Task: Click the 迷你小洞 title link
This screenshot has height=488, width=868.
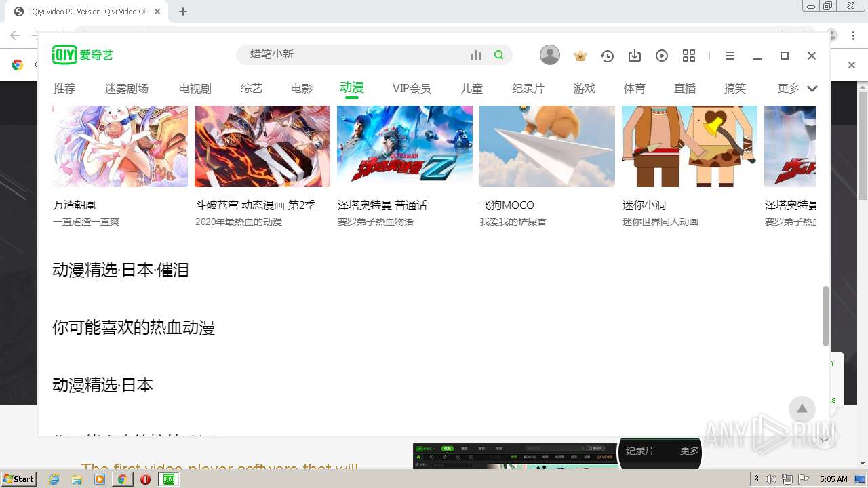Action: [644, 205]
